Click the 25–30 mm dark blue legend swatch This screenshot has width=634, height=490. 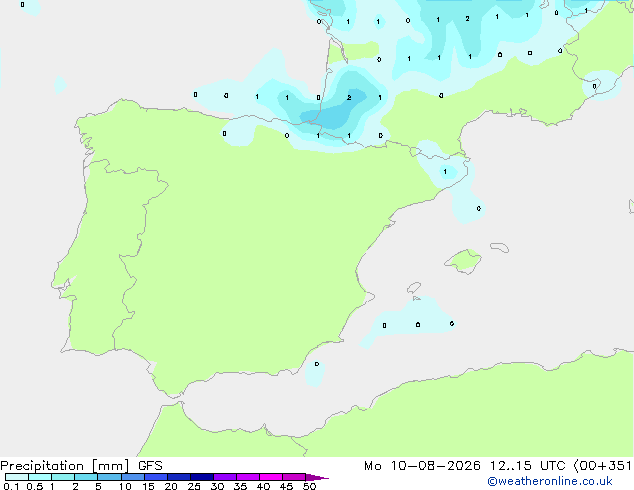click(x=202, y=477)
